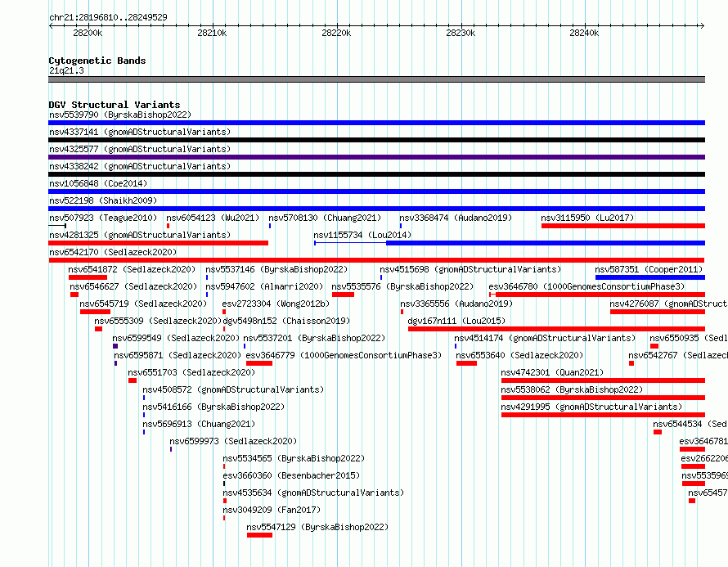Select the nsv6599973 (Sedlazeck2020) label
Image resolution: width=728 pixels, height=567 pixels.
pyautogui.click(x=233, y=441)
